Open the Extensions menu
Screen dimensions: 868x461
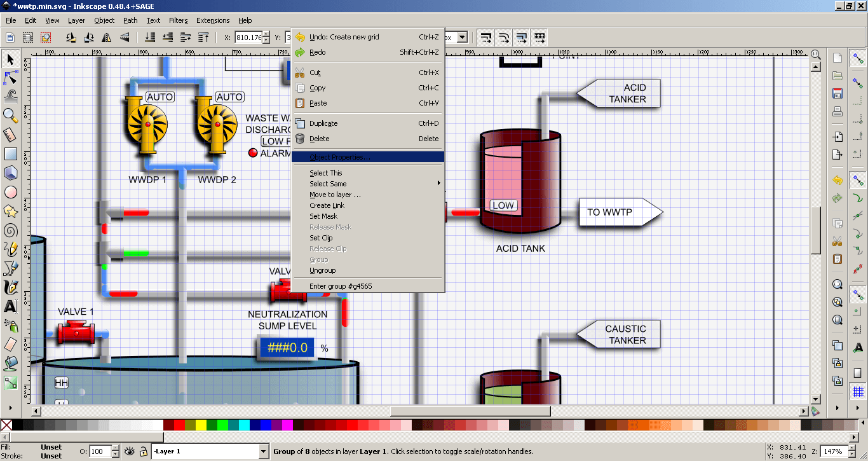coord(213,20)
